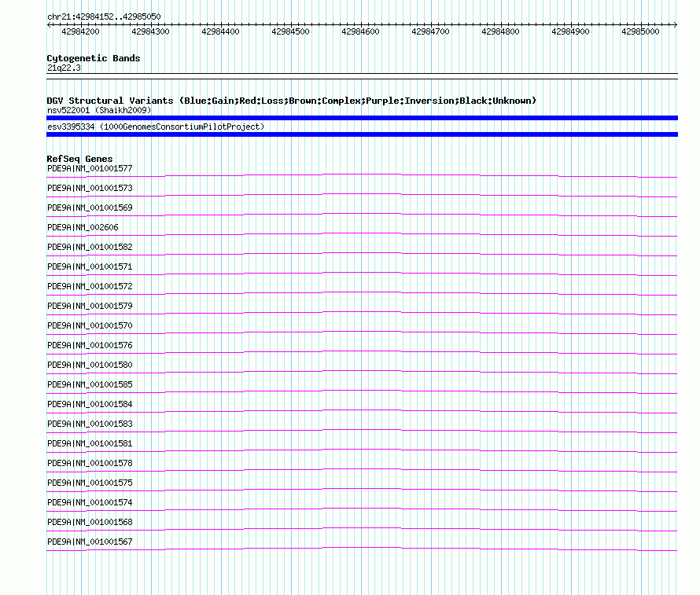The image size is (700, 595).
Task: Click the Cytogenetic Bands track title
Action: pyautogui.click(x=94, y=58)
